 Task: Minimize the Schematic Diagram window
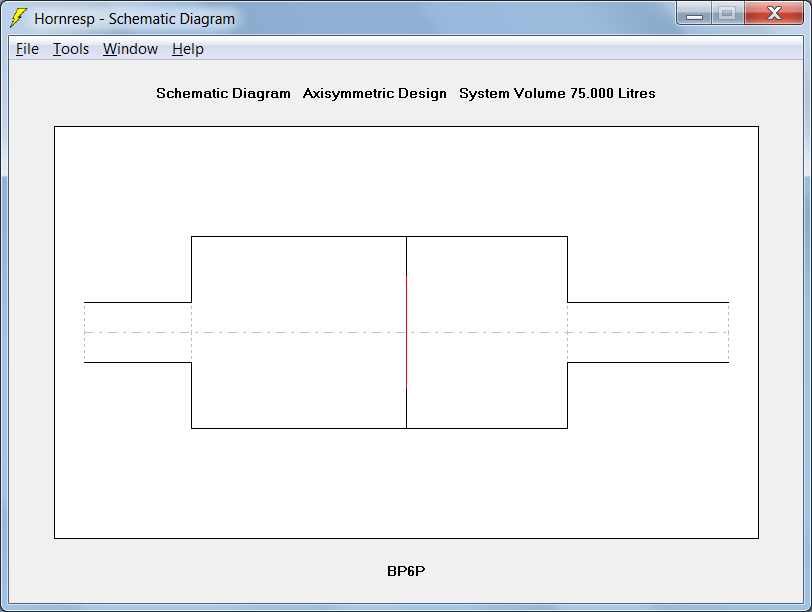(x=694, y=13)
